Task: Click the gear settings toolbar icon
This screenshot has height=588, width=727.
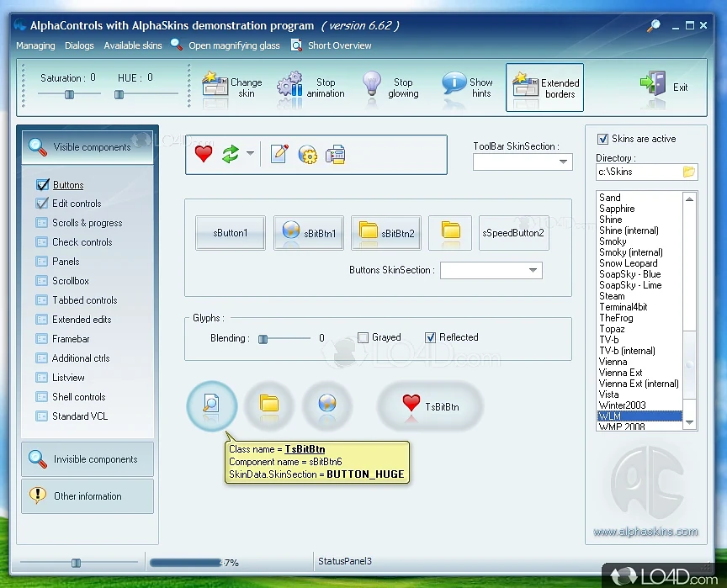Action: (x=308, y=155)
